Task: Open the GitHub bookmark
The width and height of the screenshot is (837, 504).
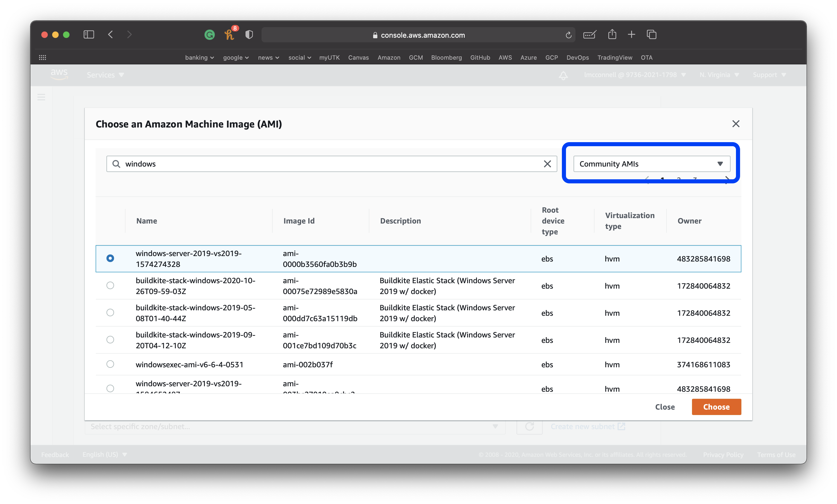Action: pyautogui.click(x=480, y=57)
